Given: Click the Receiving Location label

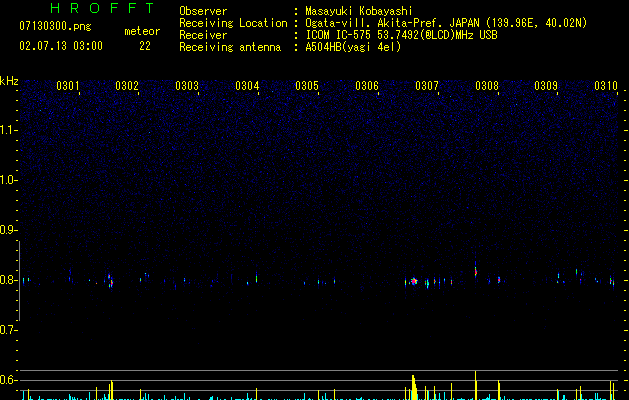Looking at the screenshot, I should [x=233, y=23].
